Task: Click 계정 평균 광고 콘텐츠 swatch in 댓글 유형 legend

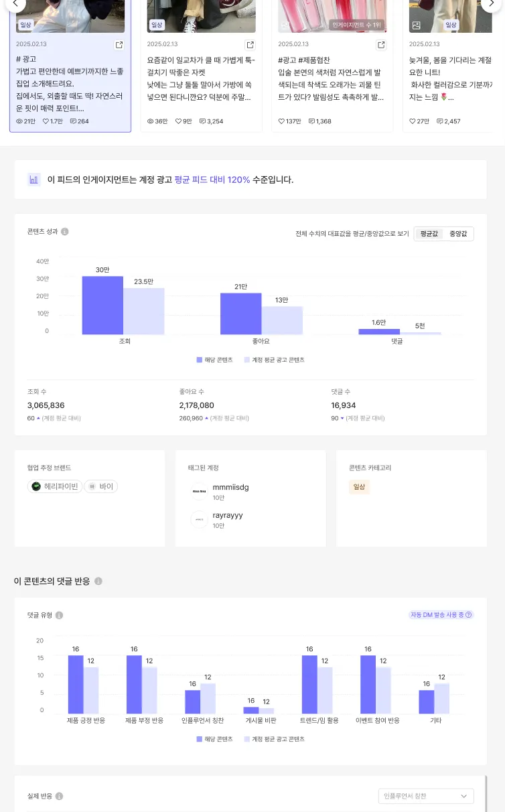Action: 246,739
